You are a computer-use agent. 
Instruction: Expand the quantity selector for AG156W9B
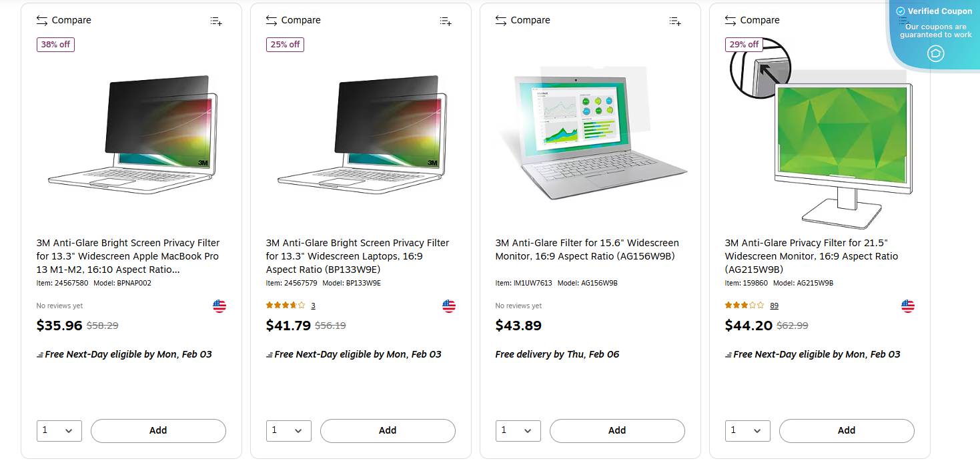click(x=518, y=430)
